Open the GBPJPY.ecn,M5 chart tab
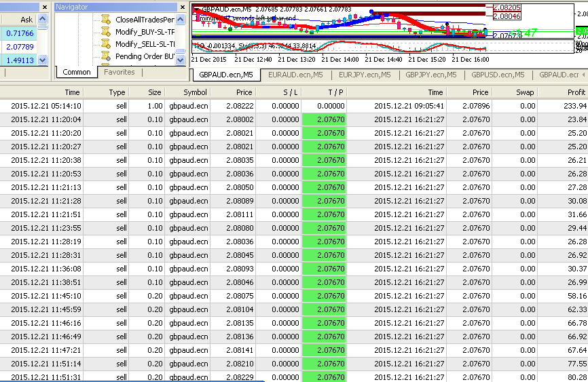Screen dimensions: 588x382 pos(431,75)
